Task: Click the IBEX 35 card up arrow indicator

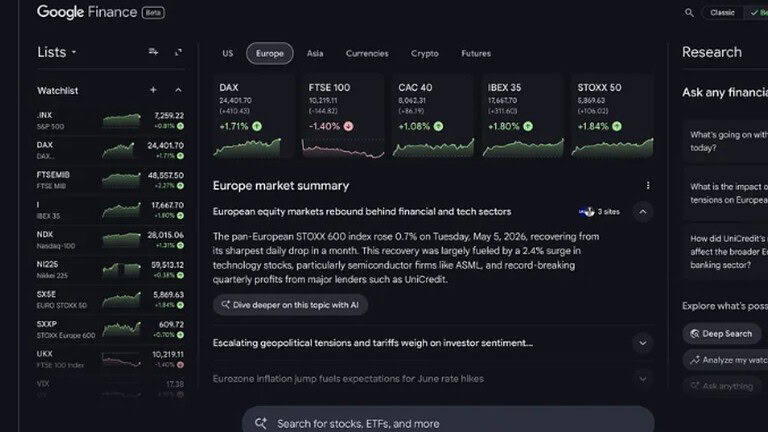Action: pos(528,126)
